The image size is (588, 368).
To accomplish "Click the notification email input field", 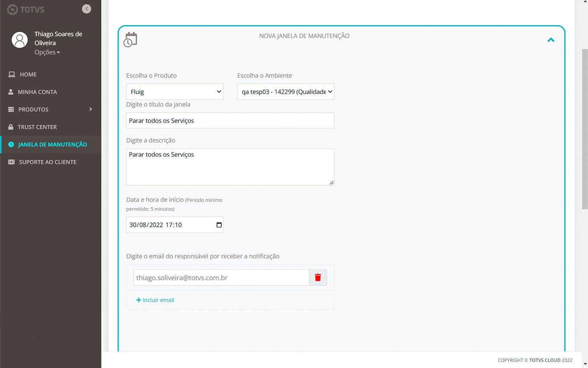I will pyautogui.click(x=221, y=278).
